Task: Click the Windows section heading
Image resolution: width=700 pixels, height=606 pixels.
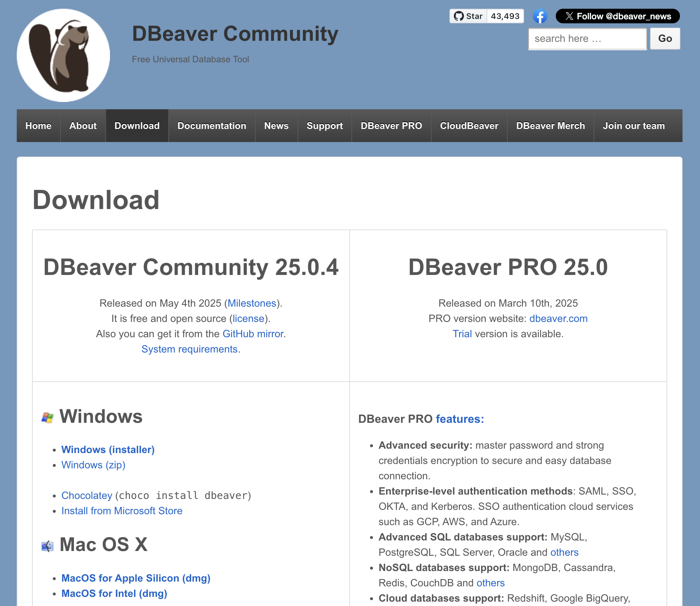Action: 101,416
